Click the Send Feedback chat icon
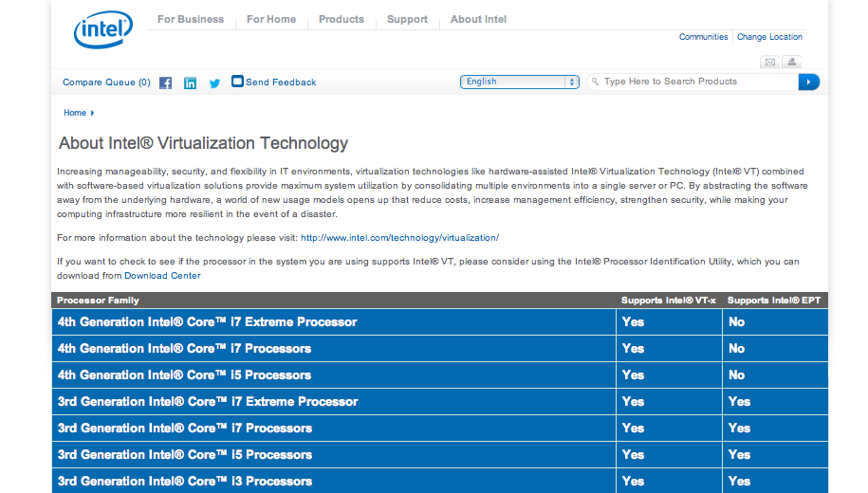The height and width of the screenshot is (493, 868). [237, 81]
